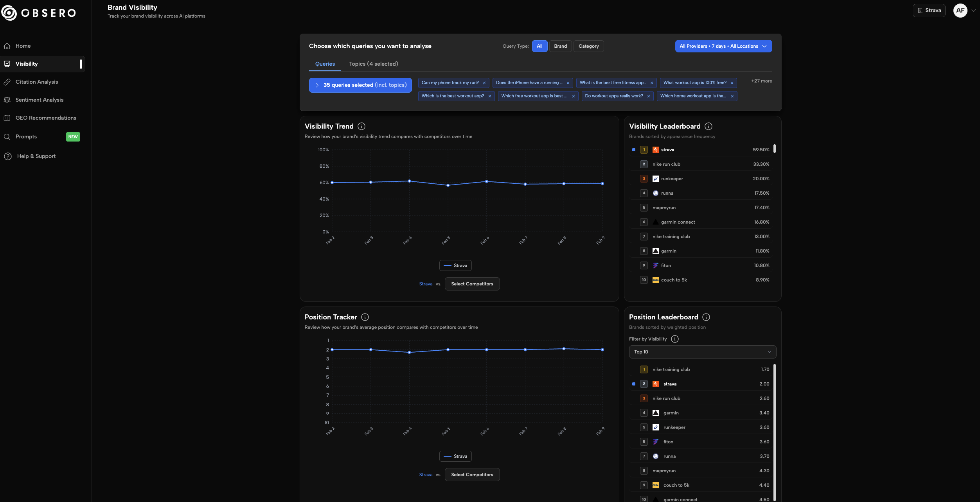Click the +27 more queries link
This screenshot has width=980, height=502.
click(x=761, y=81)
